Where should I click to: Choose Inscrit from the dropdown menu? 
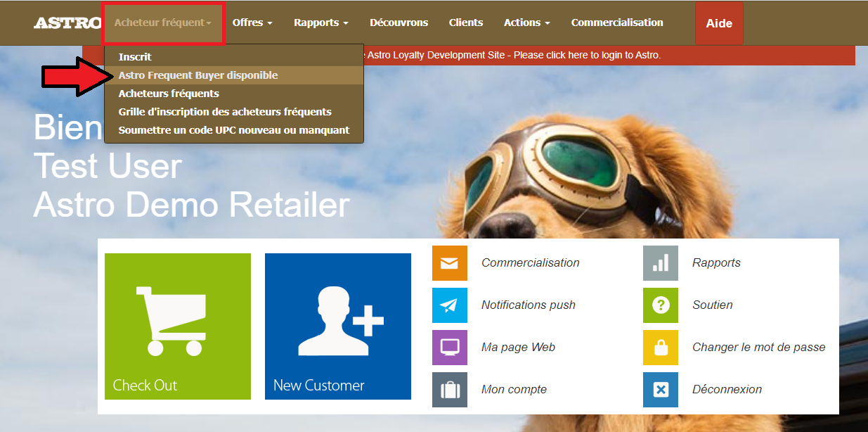click(135, 57)
